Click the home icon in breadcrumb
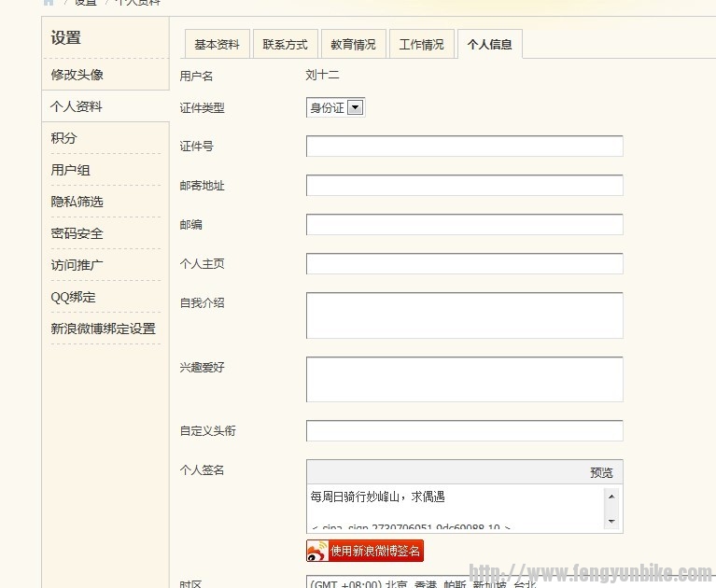The width and height of the screenshot is (716, 588). coord(49,3)
